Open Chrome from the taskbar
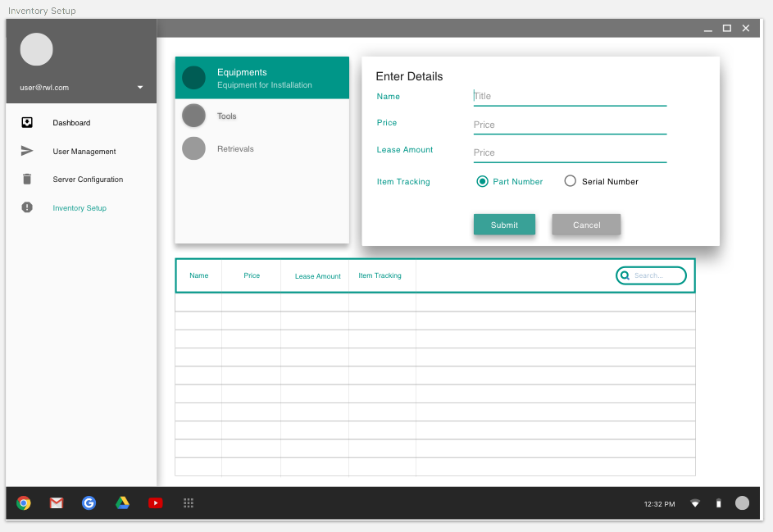 [x=24, y=503]
